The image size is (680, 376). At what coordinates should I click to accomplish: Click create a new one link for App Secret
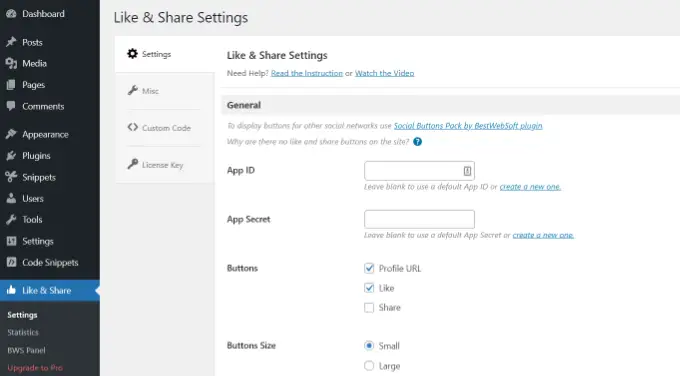(x=543, y=235)
